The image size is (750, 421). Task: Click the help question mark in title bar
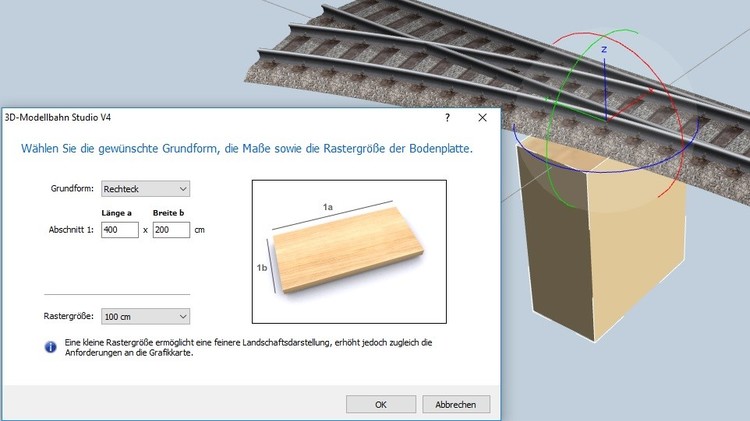(x=448, y=118)
